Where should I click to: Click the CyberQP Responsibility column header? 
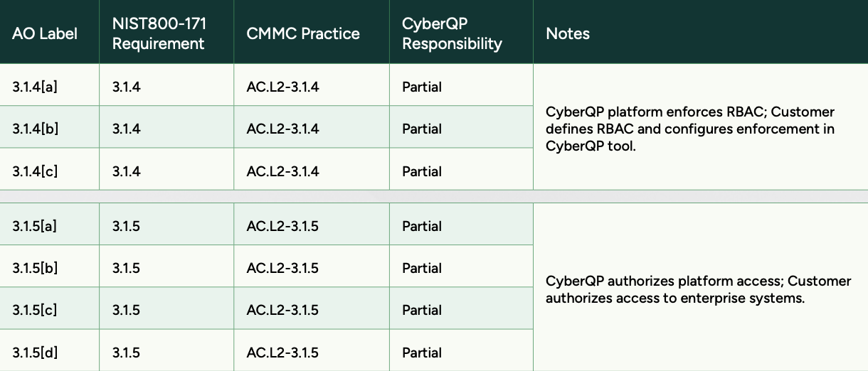tap(452, 33)
